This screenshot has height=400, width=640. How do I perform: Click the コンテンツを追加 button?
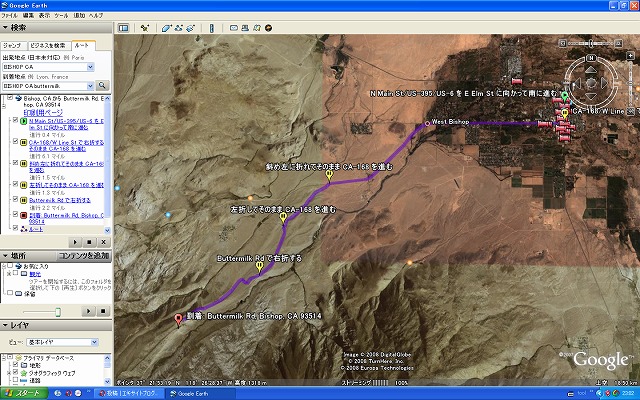[x=84, y=256]
